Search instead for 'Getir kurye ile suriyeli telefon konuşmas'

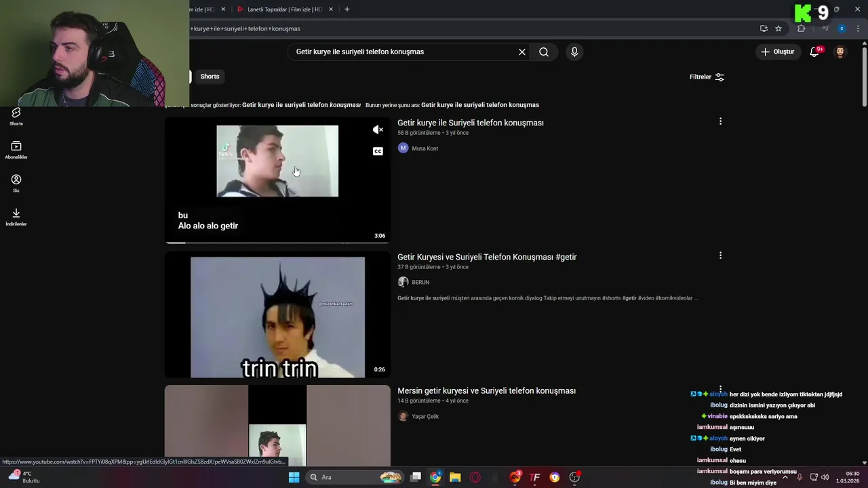(x=480, y=105)
